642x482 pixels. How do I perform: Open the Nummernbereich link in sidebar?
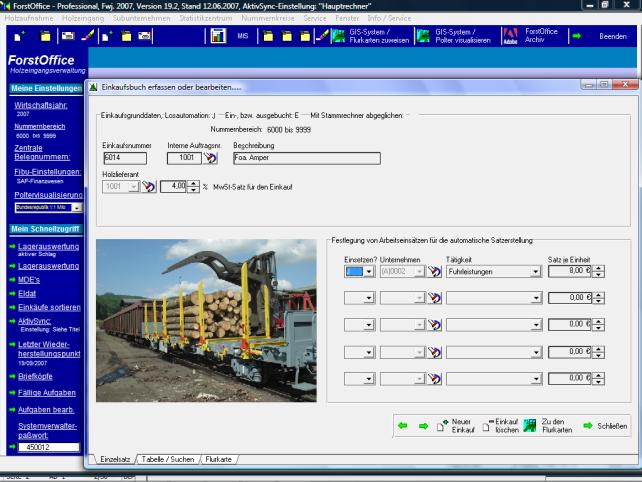click(x=40, y=127)
